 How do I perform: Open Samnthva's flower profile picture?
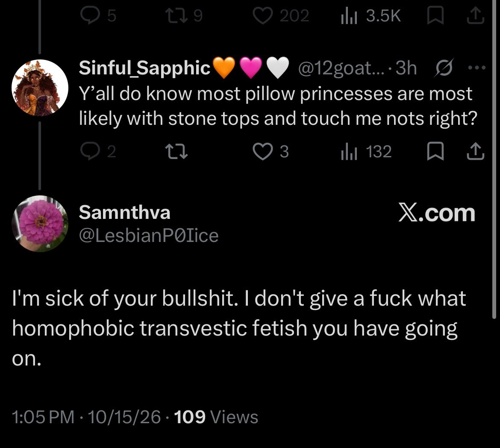(x=40, y=224)
